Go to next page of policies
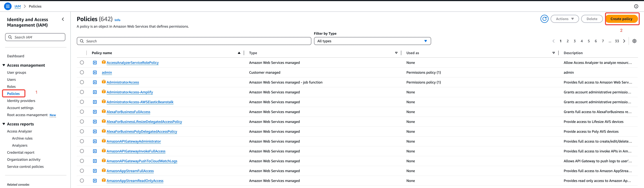Image resolution: width=644 pixels, height=188 pixels. click(624, 41)
